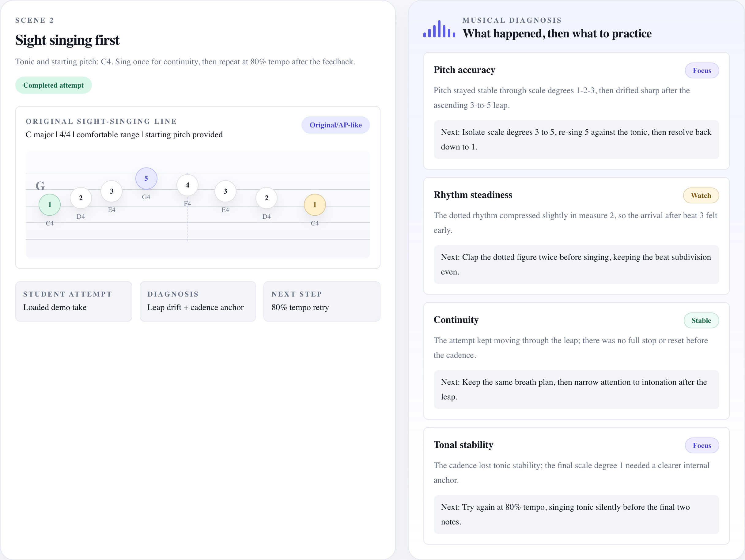Click the G clef marker on the staff
Screen dimensions: 745x560
[x=40, y=186]
